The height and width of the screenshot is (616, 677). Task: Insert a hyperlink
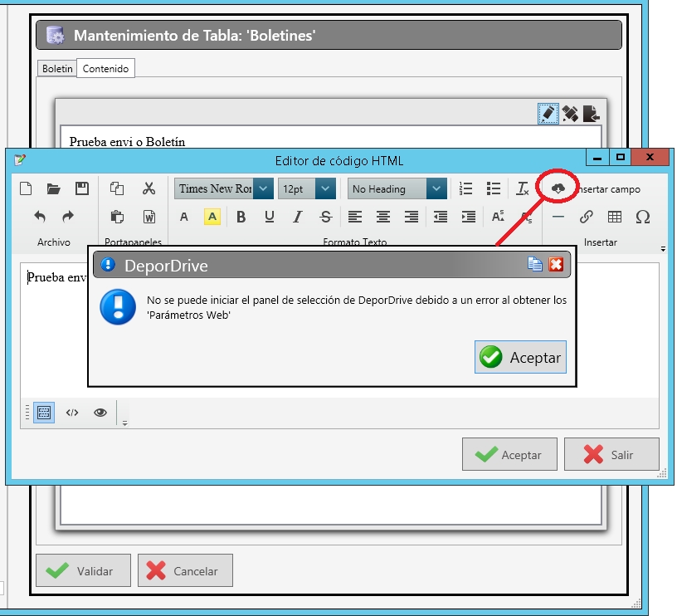[x=586, y=217]
